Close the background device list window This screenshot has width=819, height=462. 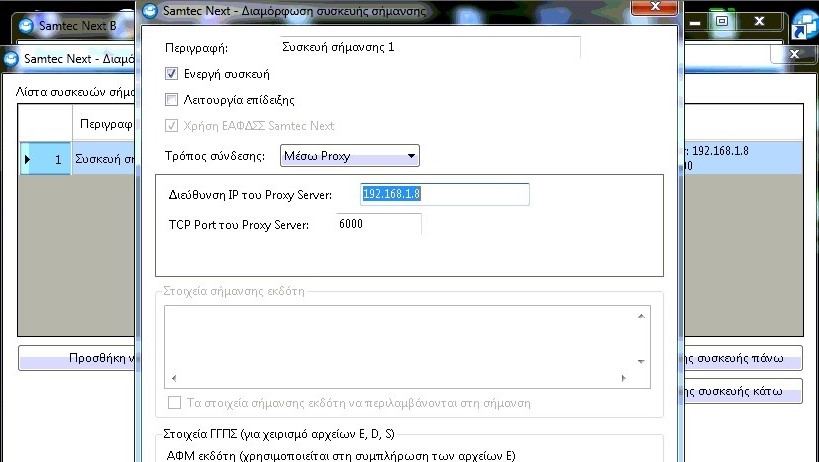click(794, 54)
